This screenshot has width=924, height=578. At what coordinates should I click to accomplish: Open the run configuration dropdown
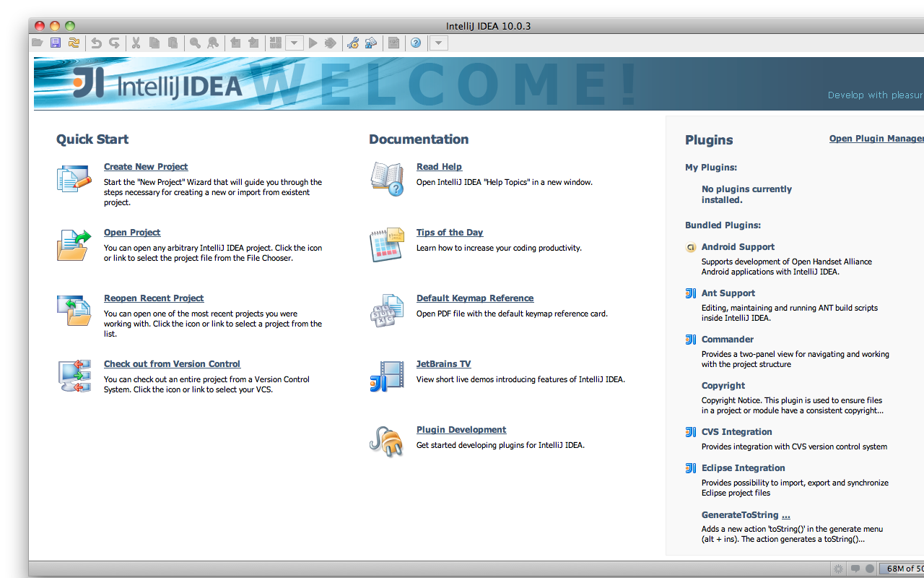tap(294, 43)
